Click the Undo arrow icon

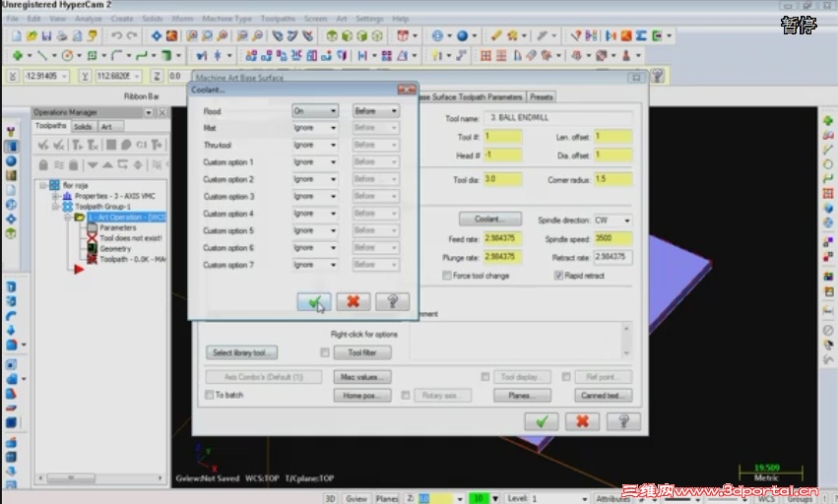pyautogui.click(x=116, y=35)
